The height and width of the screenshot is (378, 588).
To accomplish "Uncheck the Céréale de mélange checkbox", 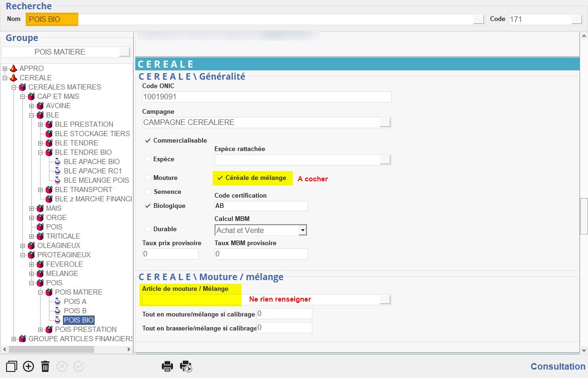I will point(220,178).
